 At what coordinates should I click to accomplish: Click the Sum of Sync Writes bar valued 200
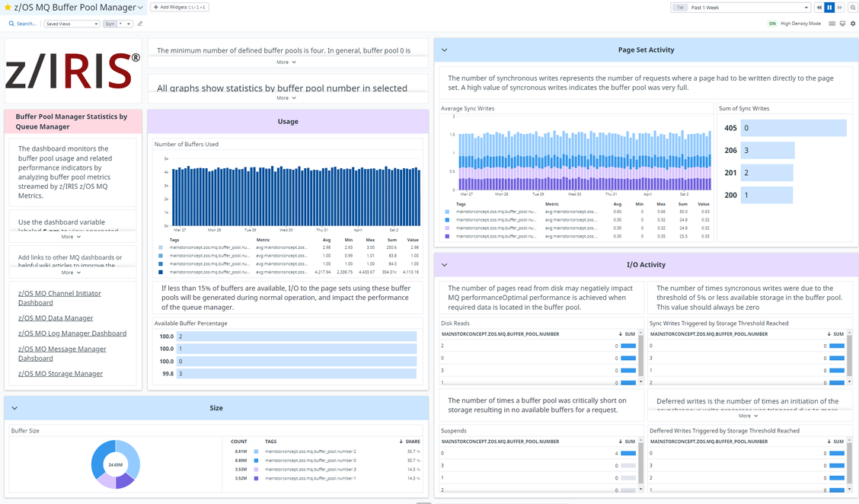(x=766, y=195)
